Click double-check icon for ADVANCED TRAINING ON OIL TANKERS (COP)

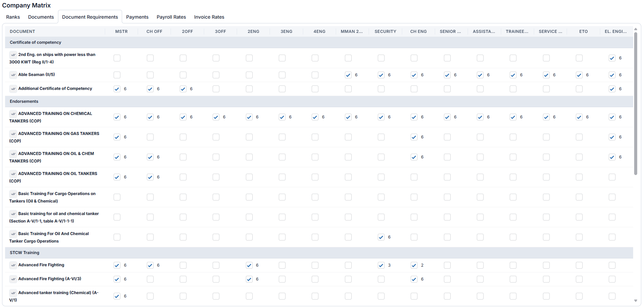(13, 174)
